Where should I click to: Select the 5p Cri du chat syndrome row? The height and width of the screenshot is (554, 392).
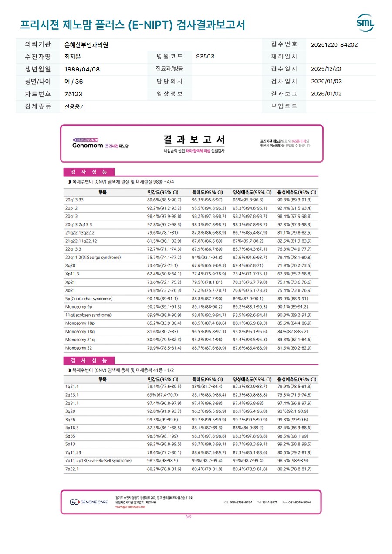(x=191, y=299)
